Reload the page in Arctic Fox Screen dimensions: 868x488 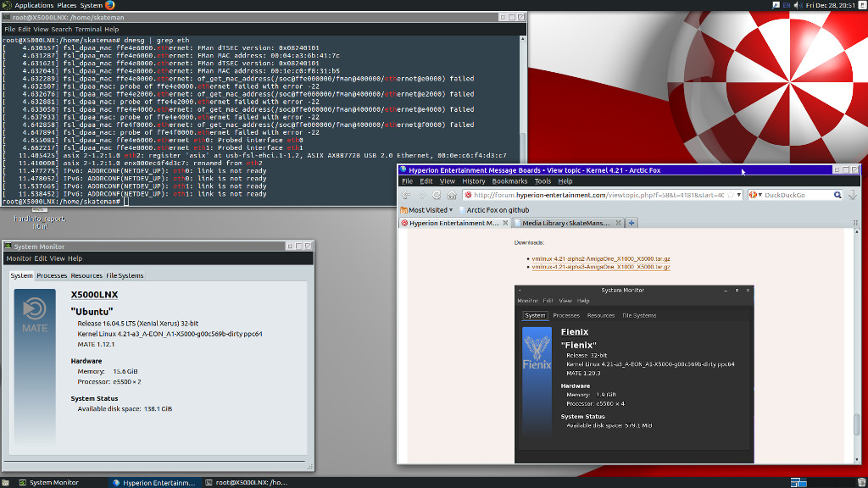[437, 195]
